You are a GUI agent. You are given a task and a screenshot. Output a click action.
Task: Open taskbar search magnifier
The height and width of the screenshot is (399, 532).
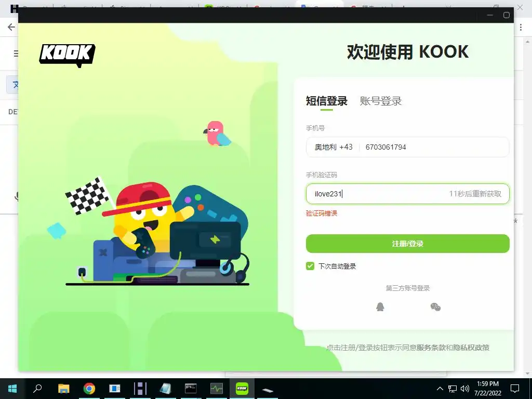pos(37,389)
